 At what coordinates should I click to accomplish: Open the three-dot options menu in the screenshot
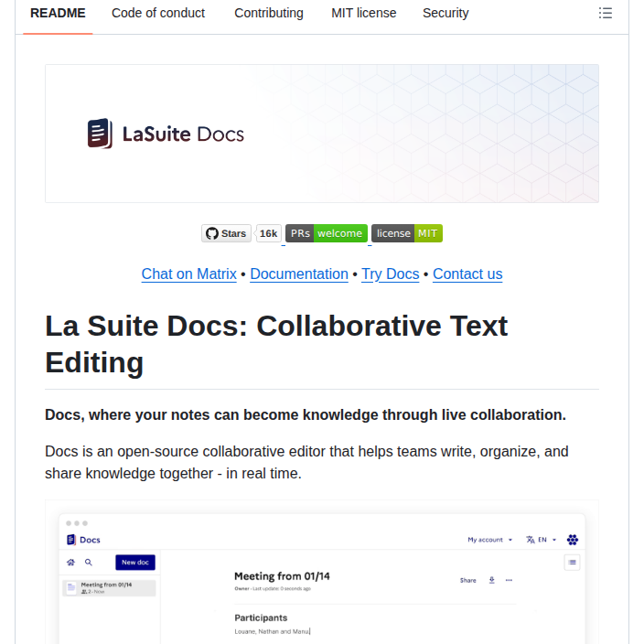coord(509,580)
